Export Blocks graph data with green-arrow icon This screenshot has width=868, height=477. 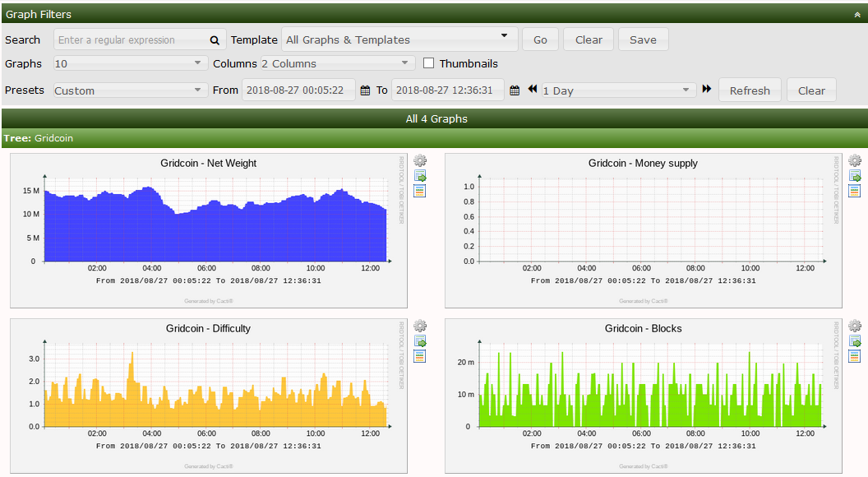point(856,341)
